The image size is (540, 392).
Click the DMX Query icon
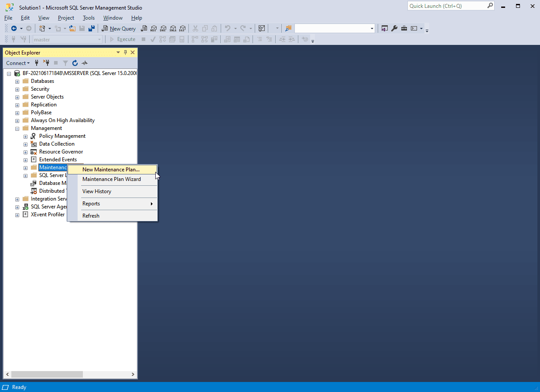[163, 28]
